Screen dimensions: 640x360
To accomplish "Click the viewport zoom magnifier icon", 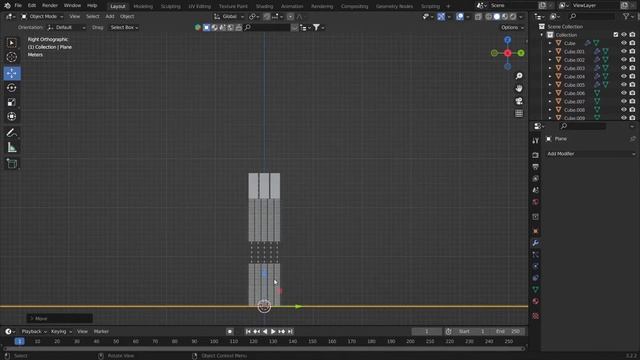I will 519,76.
